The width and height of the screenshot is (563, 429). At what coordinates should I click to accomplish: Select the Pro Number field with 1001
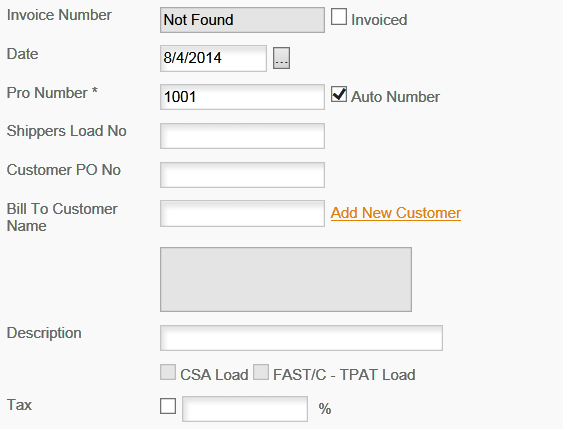click(x=242, y=97)
